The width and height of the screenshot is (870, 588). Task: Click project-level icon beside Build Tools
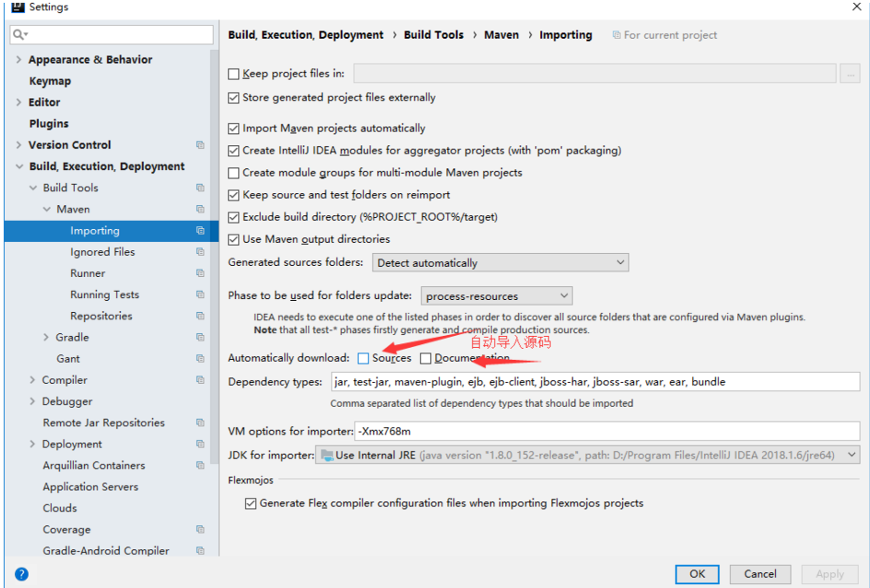[x=201, y=188]
